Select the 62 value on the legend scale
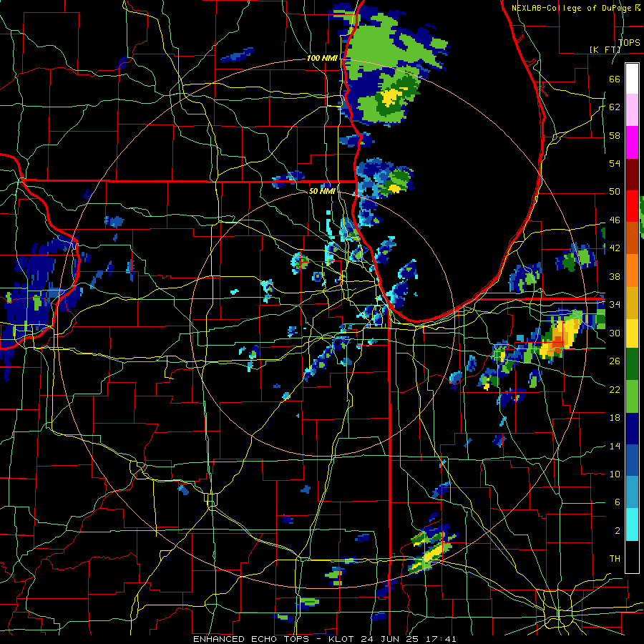Screen dimensions: 644x644 click(615, 107)
